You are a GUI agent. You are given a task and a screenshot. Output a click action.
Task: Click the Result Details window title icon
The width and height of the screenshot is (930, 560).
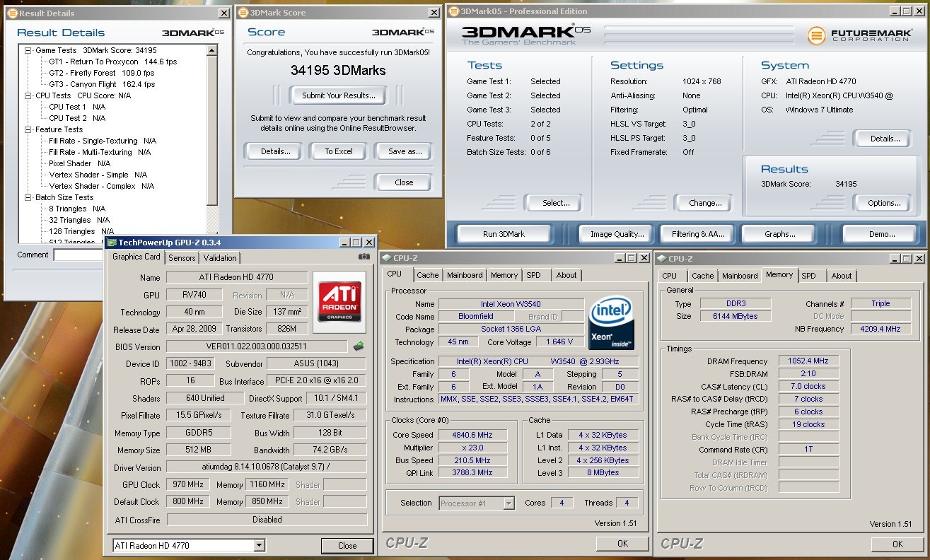pyautogui.click(x=12, y=13)
